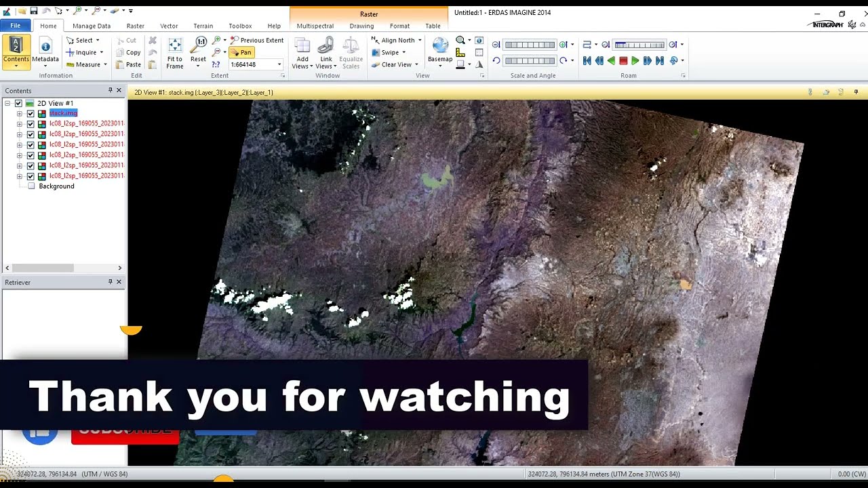Click the rotate counterclockwise icon in Scale and Angle
This screenshot has width=868, height=488.
point(496,60)
